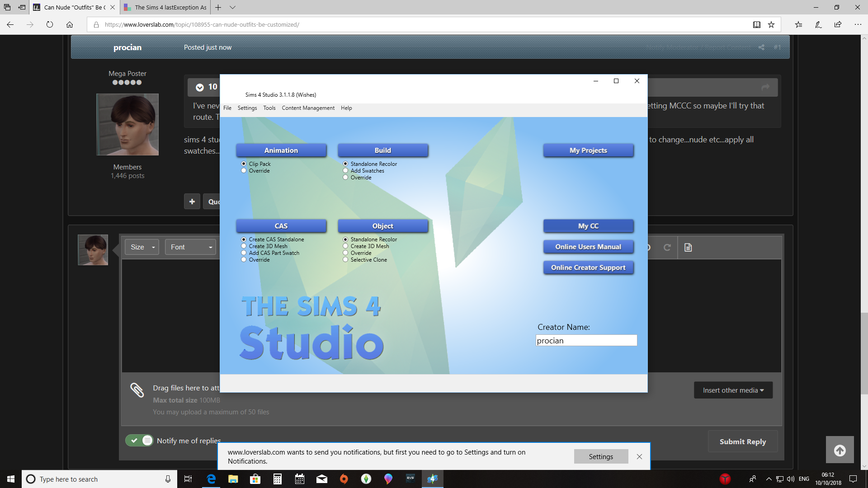Toggle Notify me of replies switch
The width and height of the screenshot is (868, 488).
(140, 441)
